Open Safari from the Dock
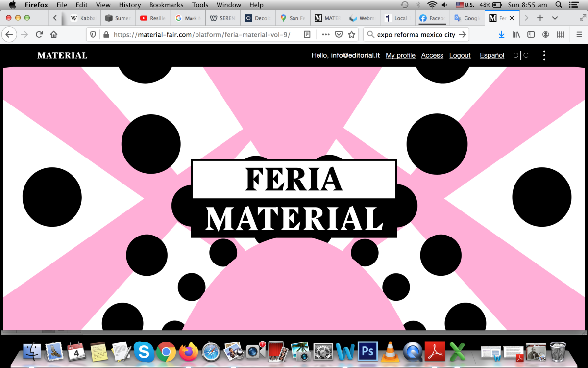The height and width of the screenshot is (368, 588). (211, 351)
